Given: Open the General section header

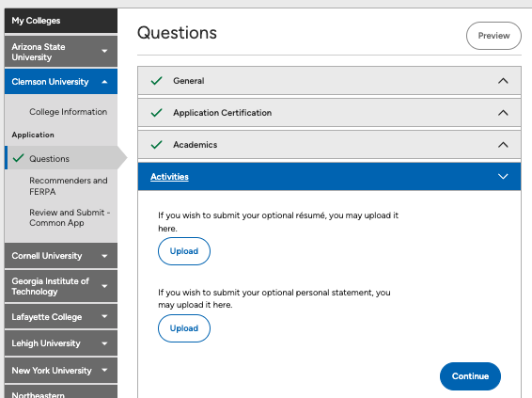Looking at the screenshot, I should (x=329, y=81).
